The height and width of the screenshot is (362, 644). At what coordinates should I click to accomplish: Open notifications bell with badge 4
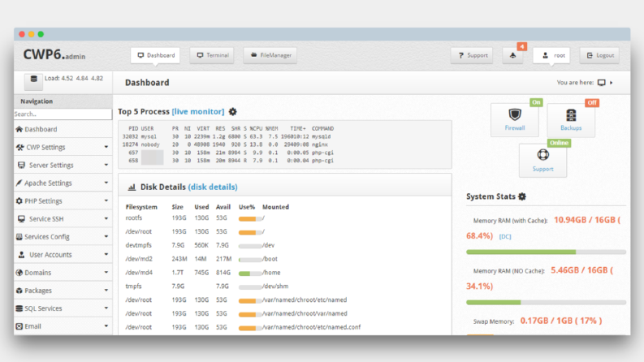point(513,55)
